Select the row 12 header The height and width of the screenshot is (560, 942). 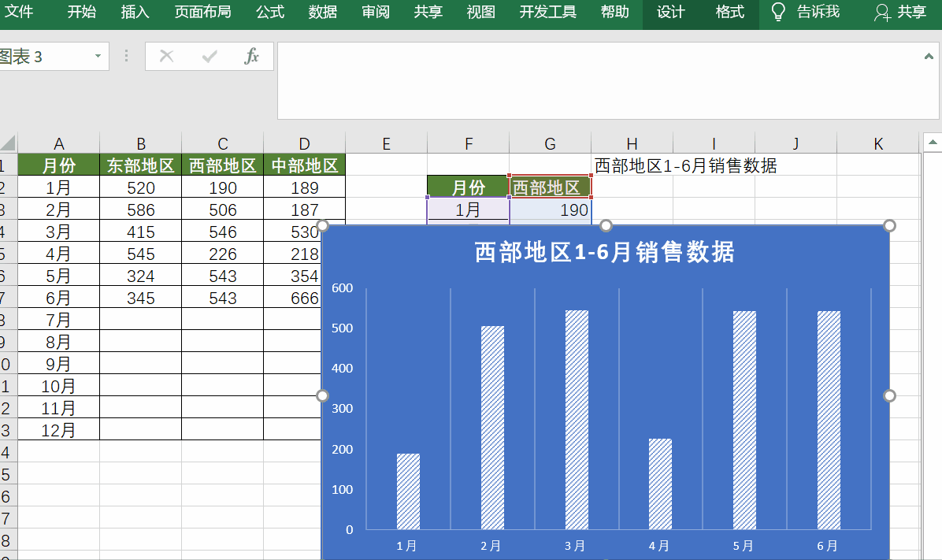(x=6, y=408)
